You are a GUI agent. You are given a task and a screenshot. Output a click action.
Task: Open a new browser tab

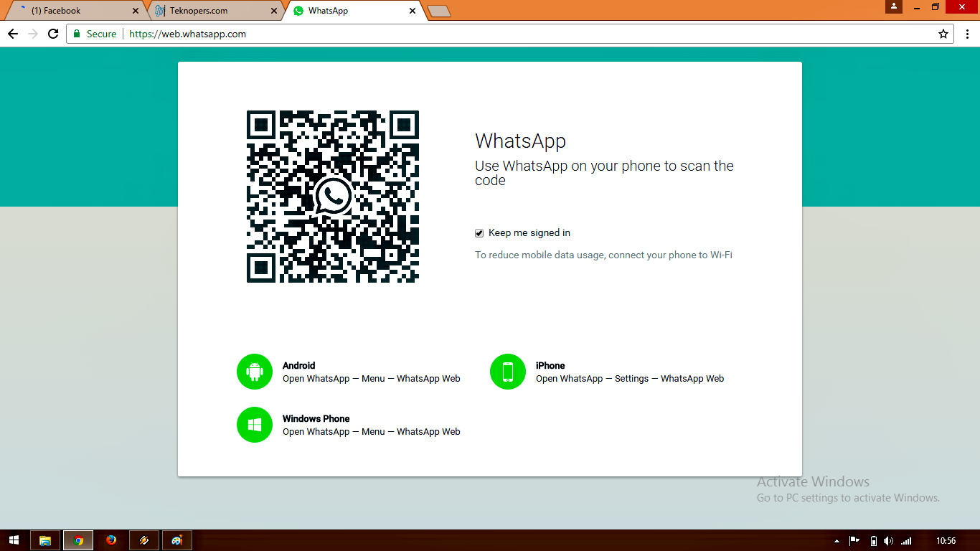click(438, 11)
